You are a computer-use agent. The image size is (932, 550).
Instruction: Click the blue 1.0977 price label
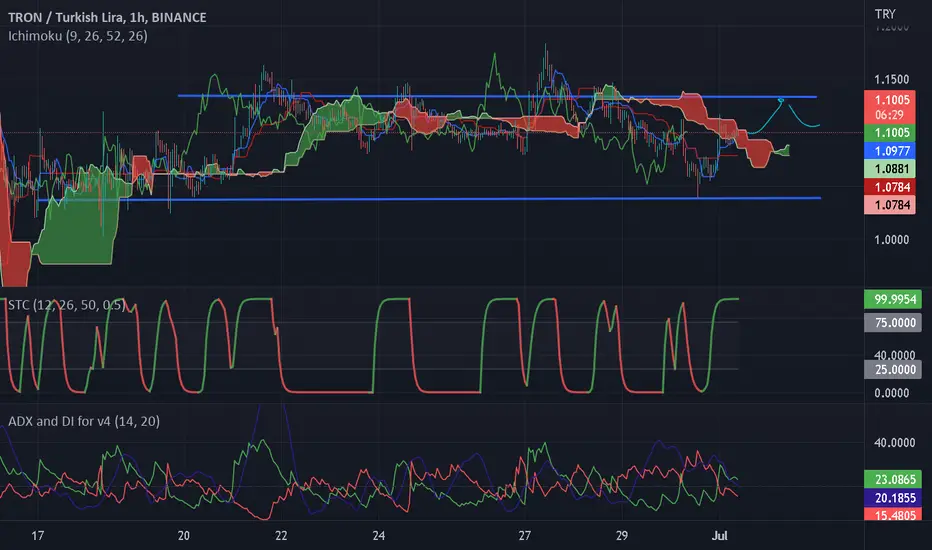click(890, 151)
